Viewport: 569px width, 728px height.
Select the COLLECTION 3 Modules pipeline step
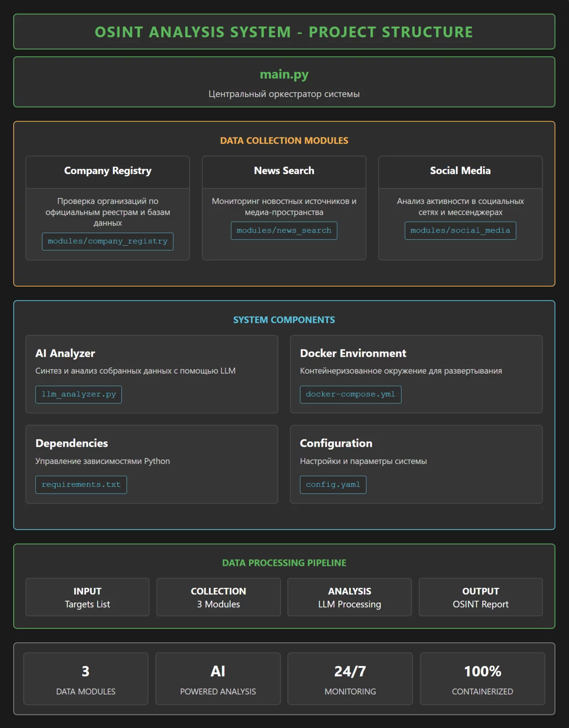point(218,597)
